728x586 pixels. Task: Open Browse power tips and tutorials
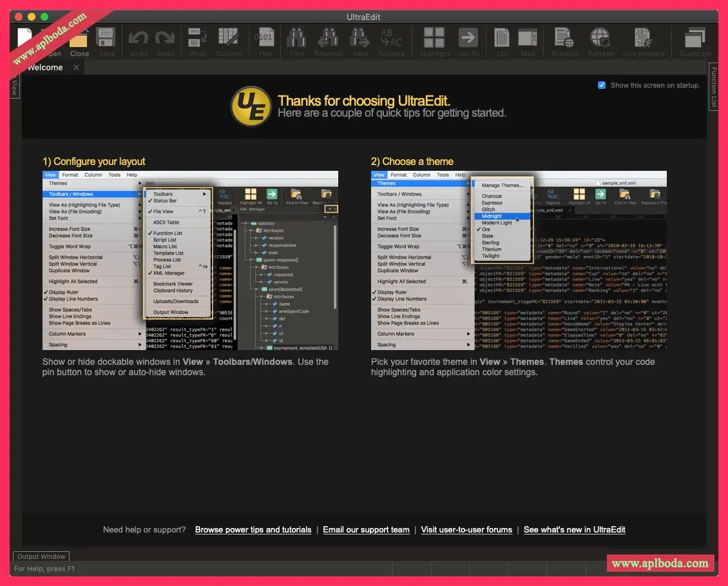(253, 530)
